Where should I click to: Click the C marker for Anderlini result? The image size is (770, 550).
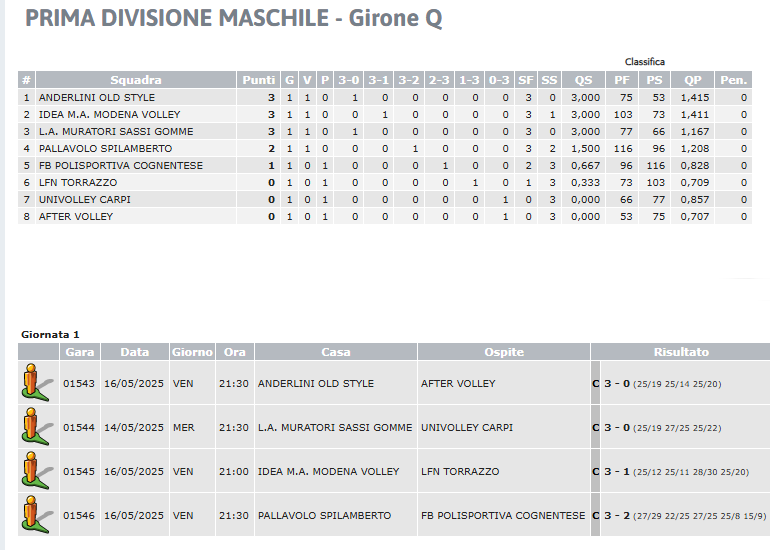point(596,384)
